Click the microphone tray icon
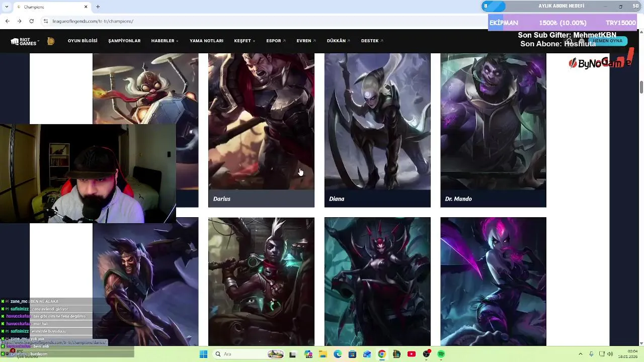644x362 pixels. [591, 354]
